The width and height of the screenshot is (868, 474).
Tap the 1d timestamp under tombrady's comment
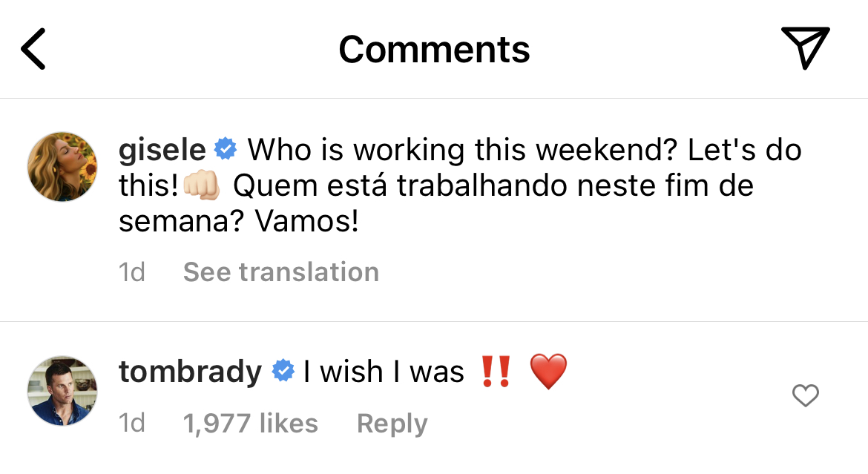coord(132,424)
